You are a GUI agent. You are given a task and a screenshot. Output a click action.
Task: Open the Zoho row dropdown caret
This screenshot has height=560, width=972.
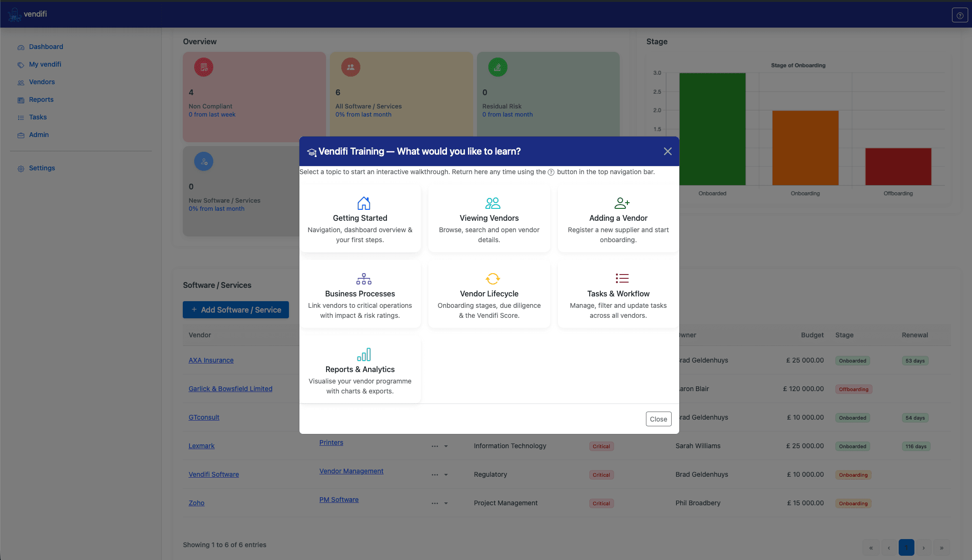point(446,503)
